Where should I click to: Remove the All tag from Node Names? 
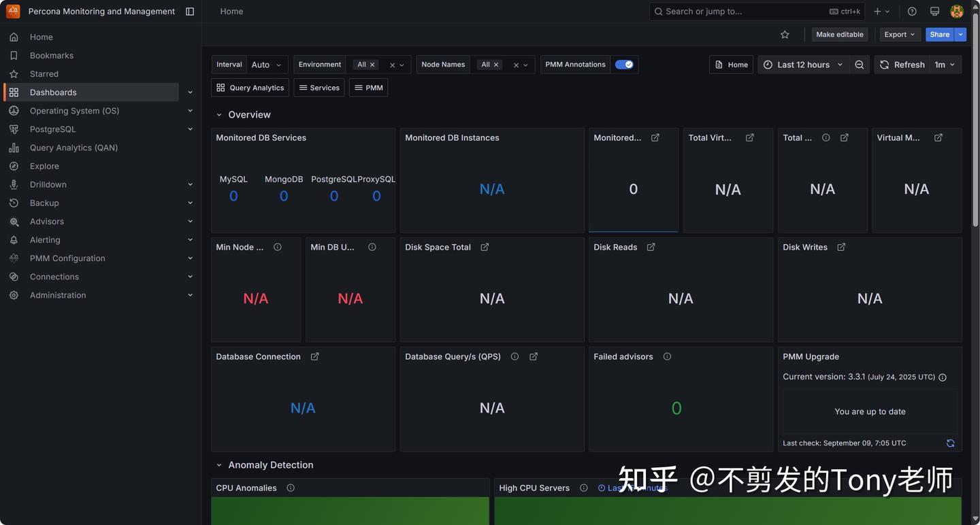(496, 65)
